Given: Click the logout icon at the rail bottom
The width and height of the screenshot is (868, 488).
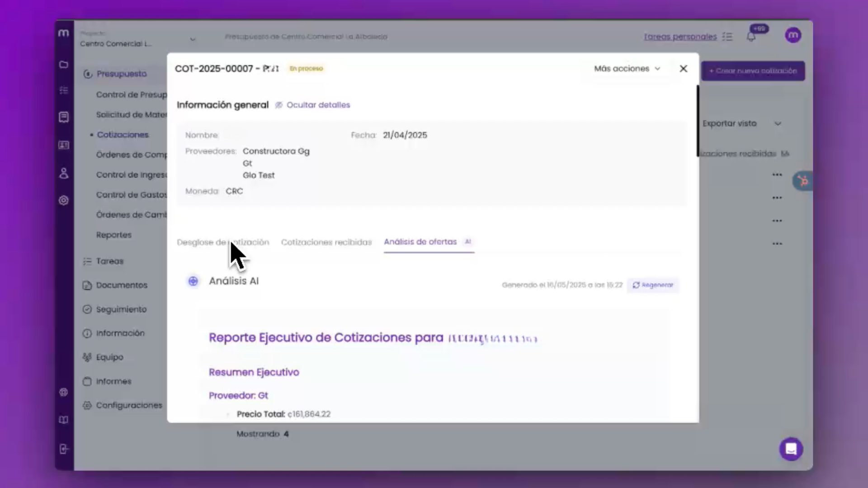Looking at the screenshot, I should coord(64,449).
